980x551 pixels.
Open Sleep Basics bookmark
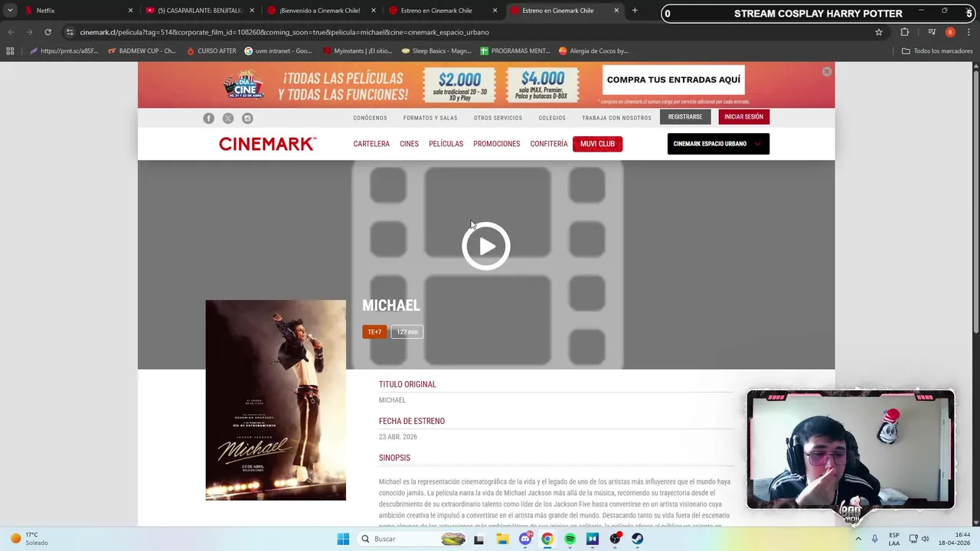click(x=437, y=51)
